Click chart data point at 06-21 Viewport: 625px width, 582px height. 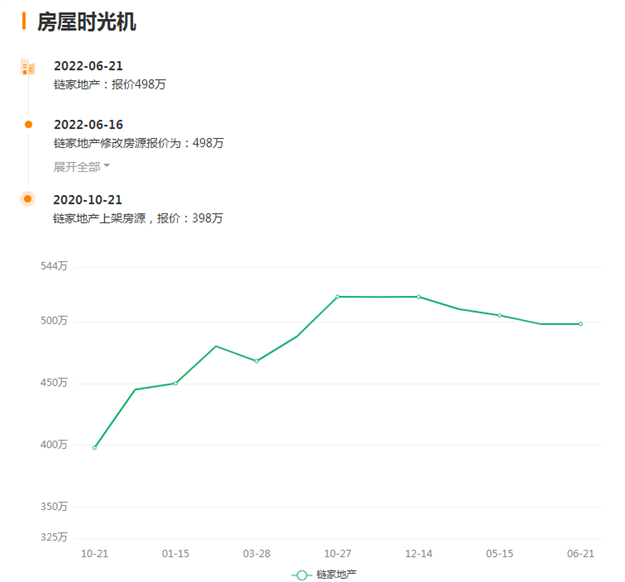[581, 324]
